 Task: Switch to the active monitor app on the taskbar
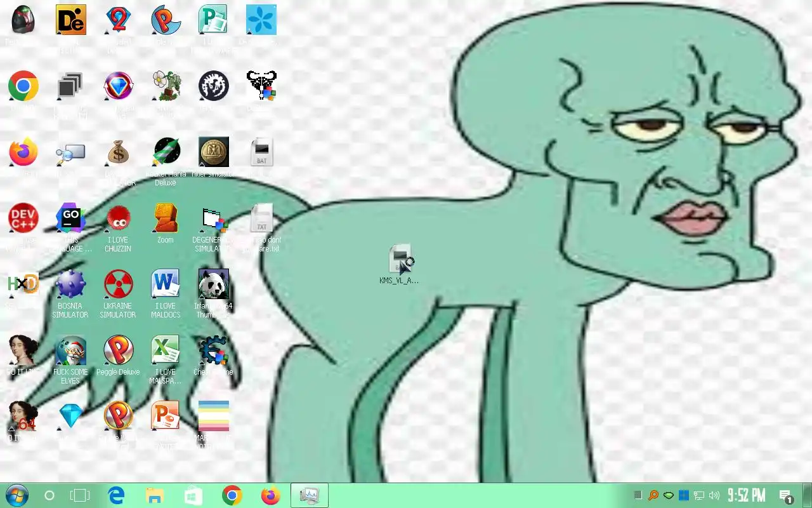pos(310,496)
